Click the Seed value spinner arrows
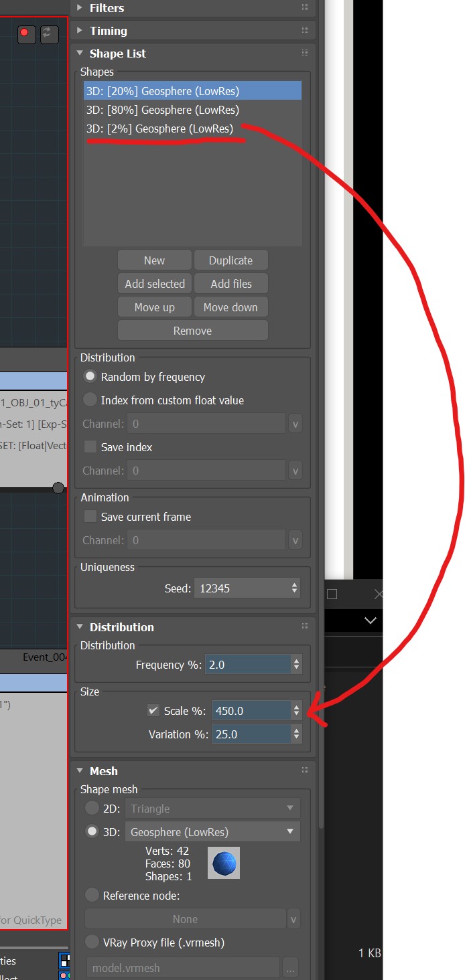 pos(294,588)
